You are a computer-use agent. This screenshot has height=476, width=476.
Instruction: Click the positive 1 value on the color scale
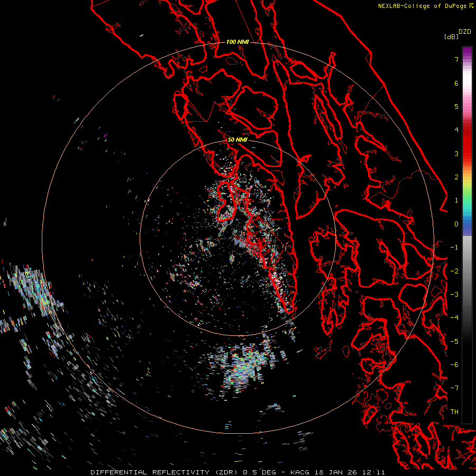(456, 200)
